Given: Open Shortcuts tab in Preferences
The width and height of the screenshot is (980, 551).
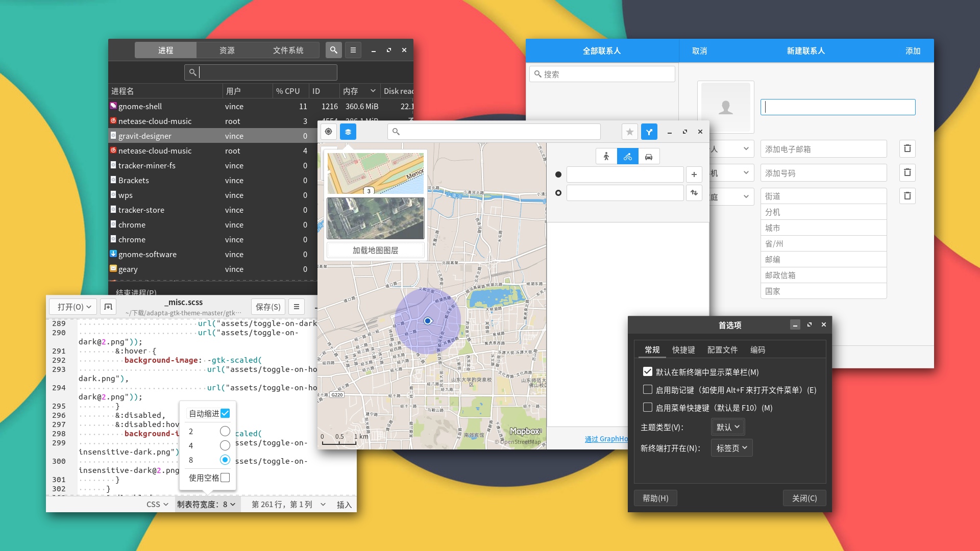Looking at the screenshot, I should point(683,349).
